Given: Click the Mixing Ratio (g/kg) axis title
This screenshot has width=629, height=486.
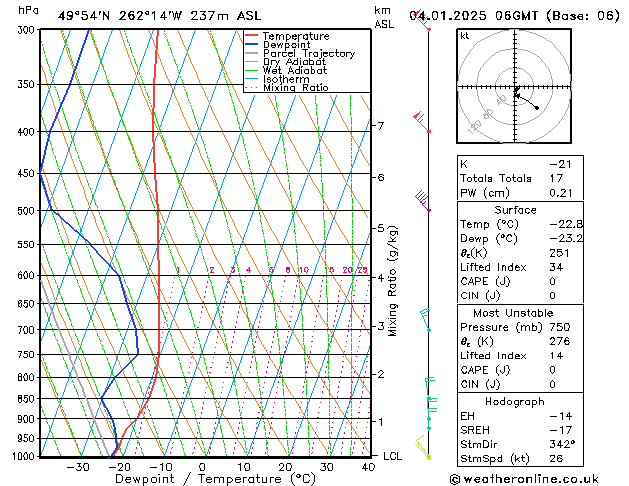Looking at the screenshot, I should coord(393,281).
